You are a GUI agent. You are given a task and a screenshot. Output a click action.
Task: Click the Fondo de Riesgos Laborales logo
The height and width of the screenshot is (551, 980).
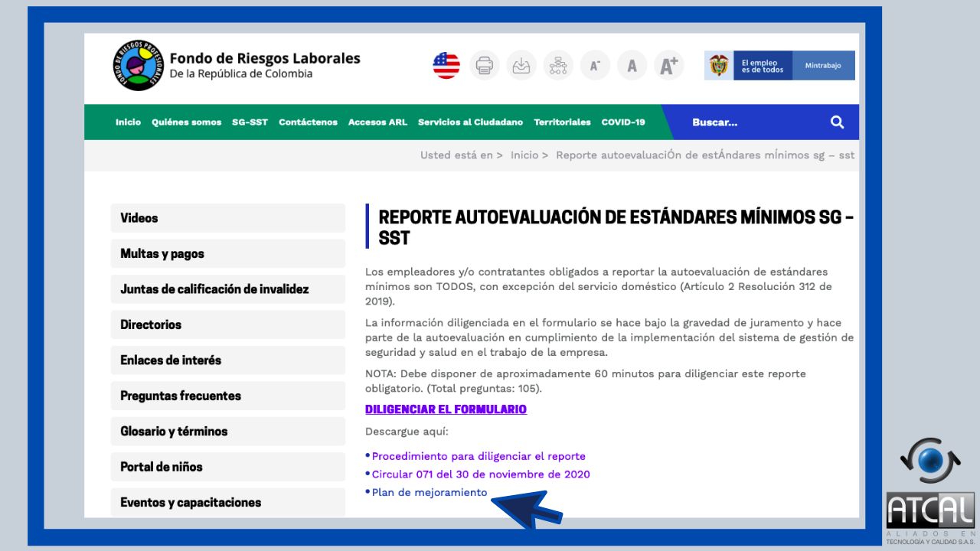tap(138, 66)
